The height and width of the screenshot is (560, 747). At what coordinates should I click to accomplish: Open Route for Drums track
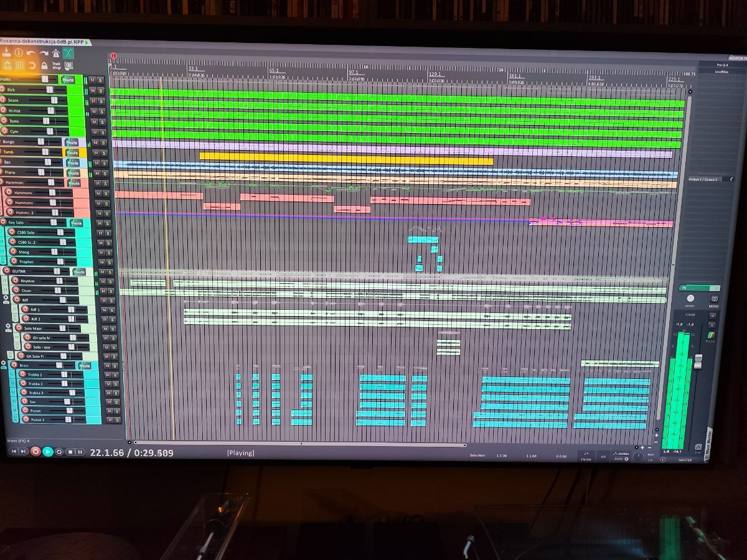(x=67, y=80)
